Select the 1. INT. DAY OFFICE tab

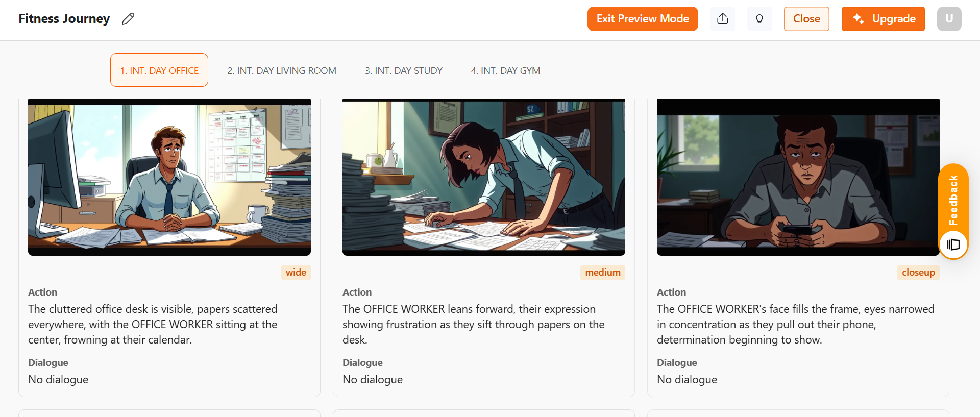coord(159,70)
